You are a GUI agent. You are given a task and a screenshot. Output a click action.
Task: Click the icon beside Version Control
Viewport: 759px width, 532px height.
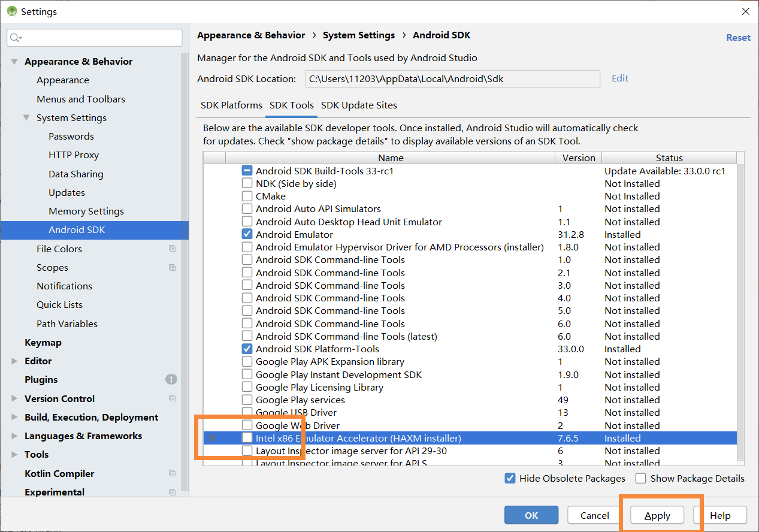(x=173, y=398)
